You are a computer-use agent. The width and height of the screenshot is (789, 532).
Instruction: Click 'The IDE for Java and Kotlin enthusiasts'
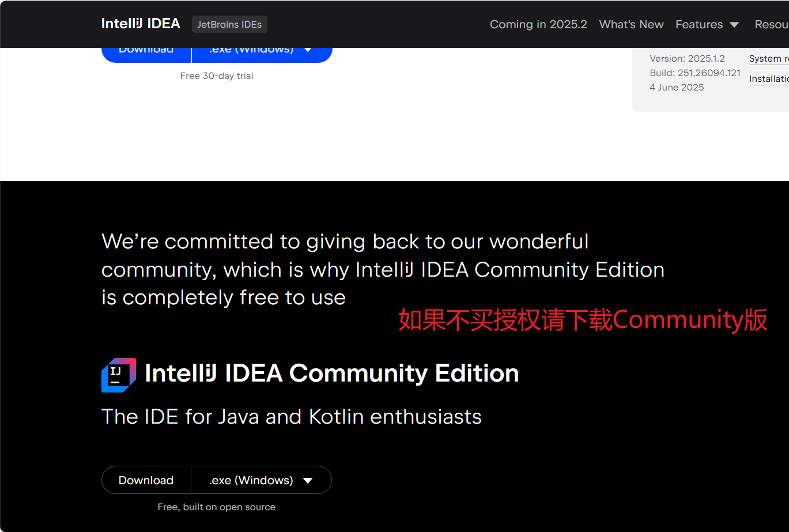[292, 416]
